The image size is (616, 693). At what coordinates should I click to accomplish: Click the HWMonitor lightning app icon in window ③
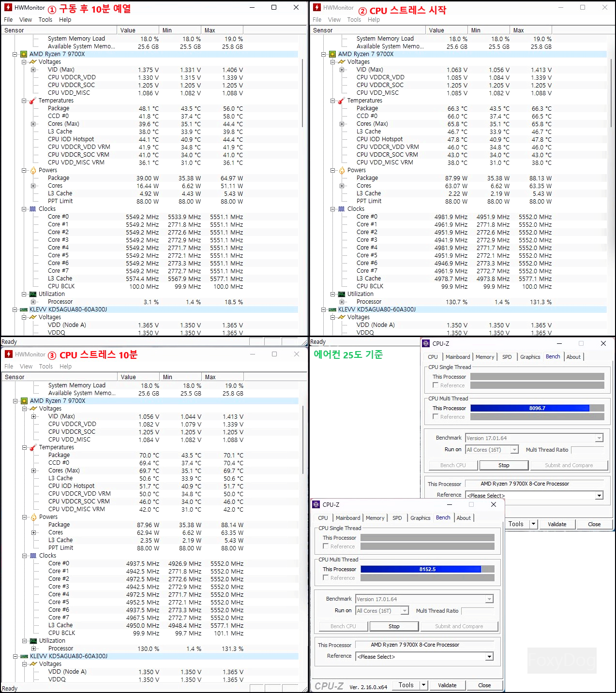click(9, 354)
